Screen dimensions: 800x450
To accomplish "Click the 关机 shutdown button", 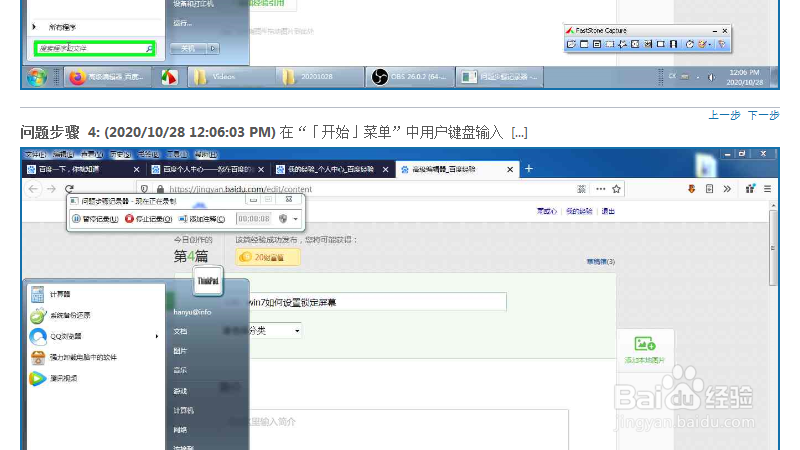I will (188, 48).
